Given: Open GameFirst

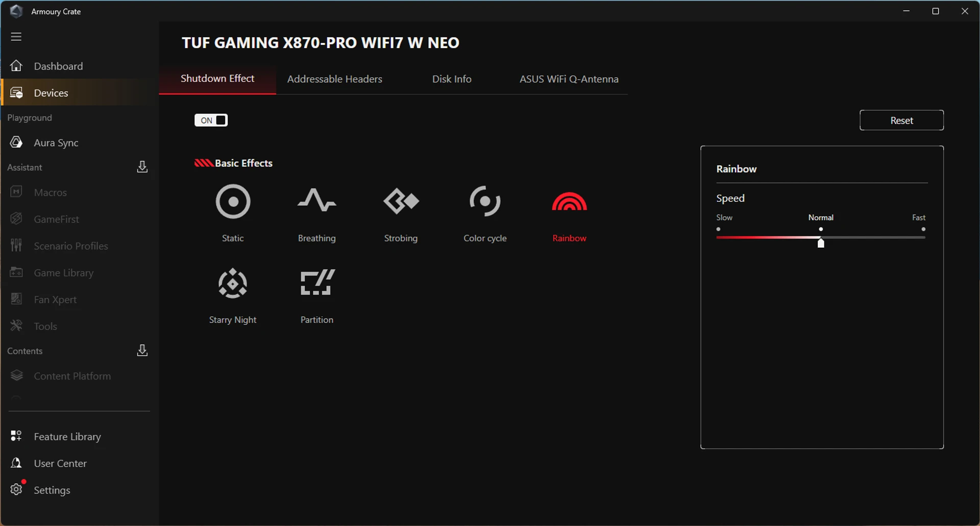Looking at the screenshot, I should pos(80,219).
